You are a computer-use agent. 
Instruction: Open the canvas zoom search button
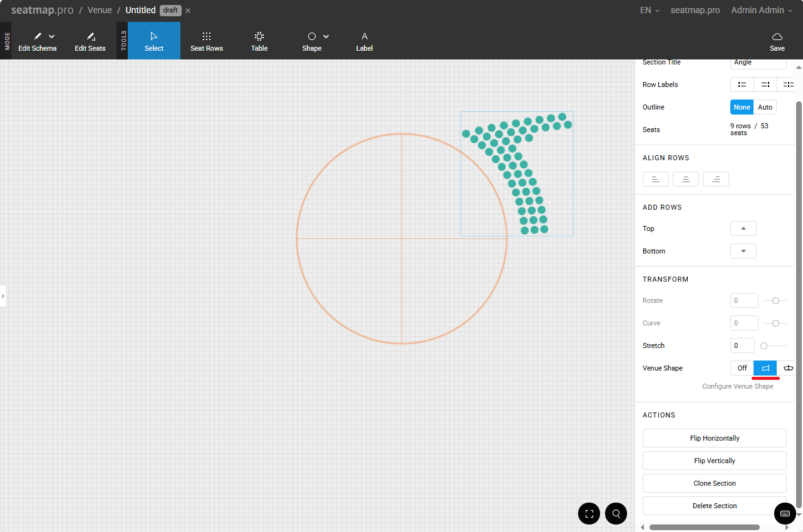coord(616,514)
